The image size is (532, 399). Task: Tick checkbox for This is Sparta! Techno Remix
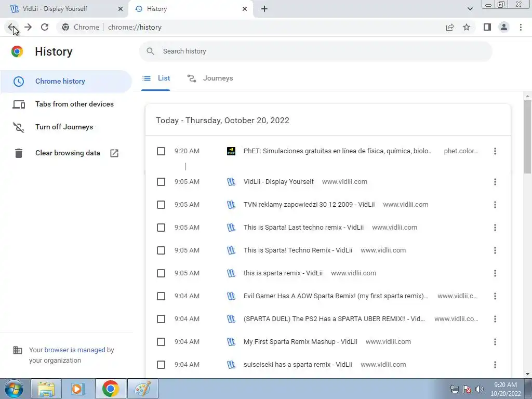click(x=161, y=250)
